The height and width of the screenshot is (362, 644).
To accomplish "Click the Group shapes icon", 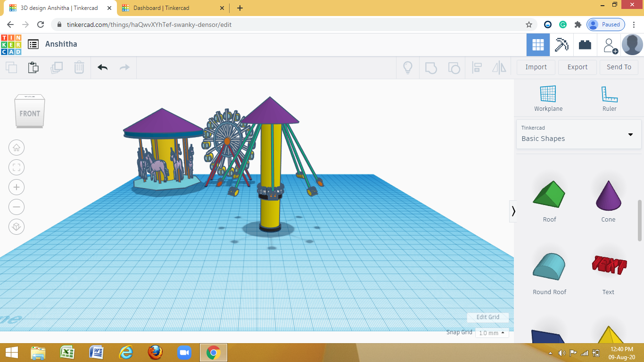I will (x=430, y=67).
